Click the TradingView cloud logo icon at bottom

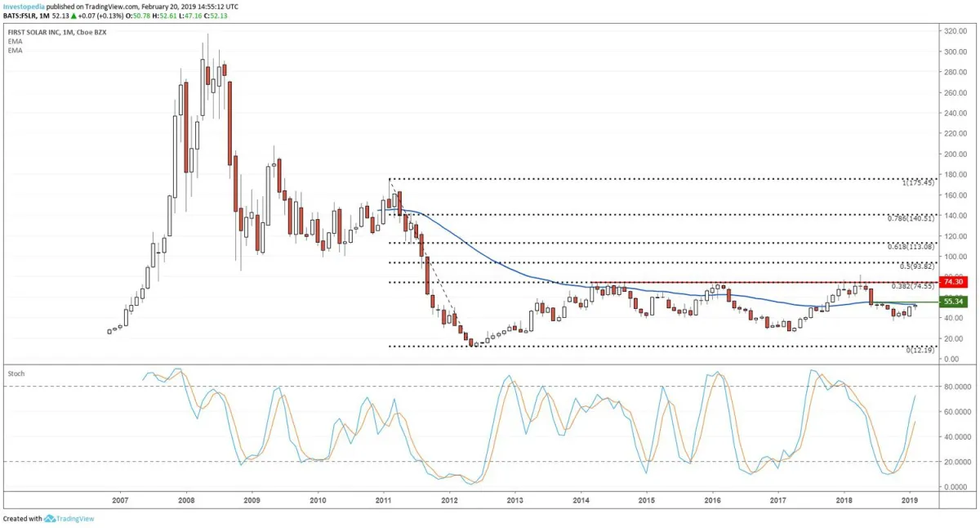click(50, 518)
